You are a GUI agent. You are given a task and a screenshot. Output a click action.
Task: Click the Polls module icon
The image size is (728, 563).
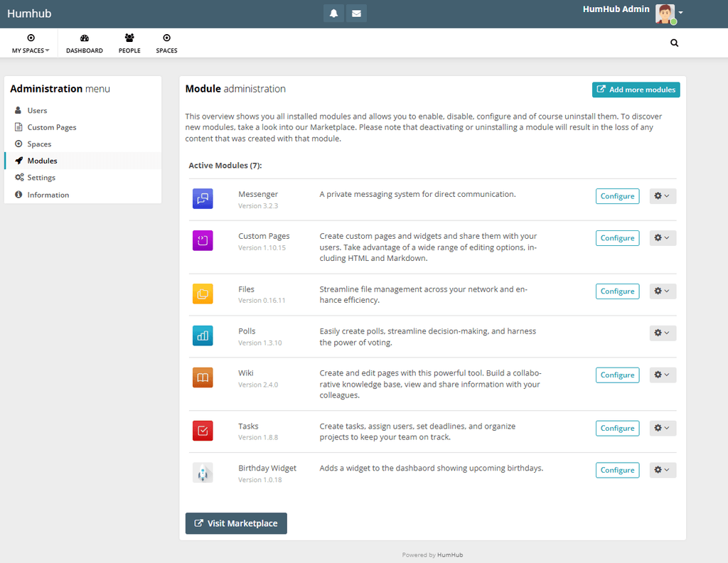203,336
